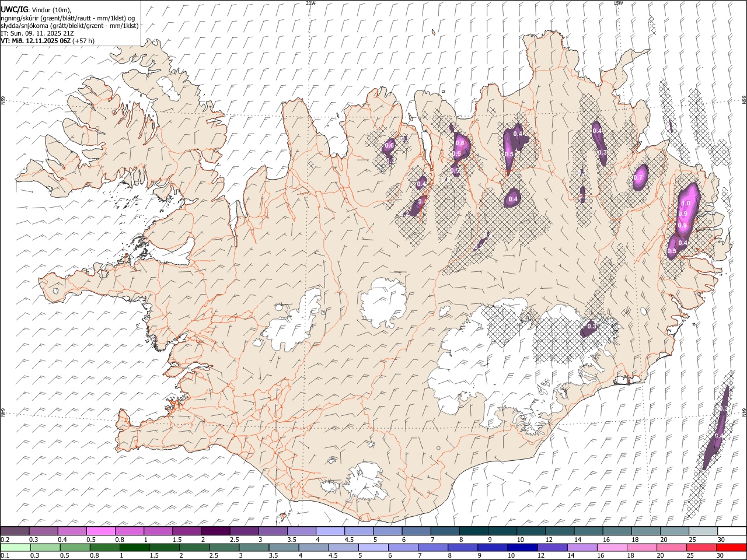Viewport: 747px width, 560px height.
Task: Click the '30' label under lower color scale
Action: [720, 555]
